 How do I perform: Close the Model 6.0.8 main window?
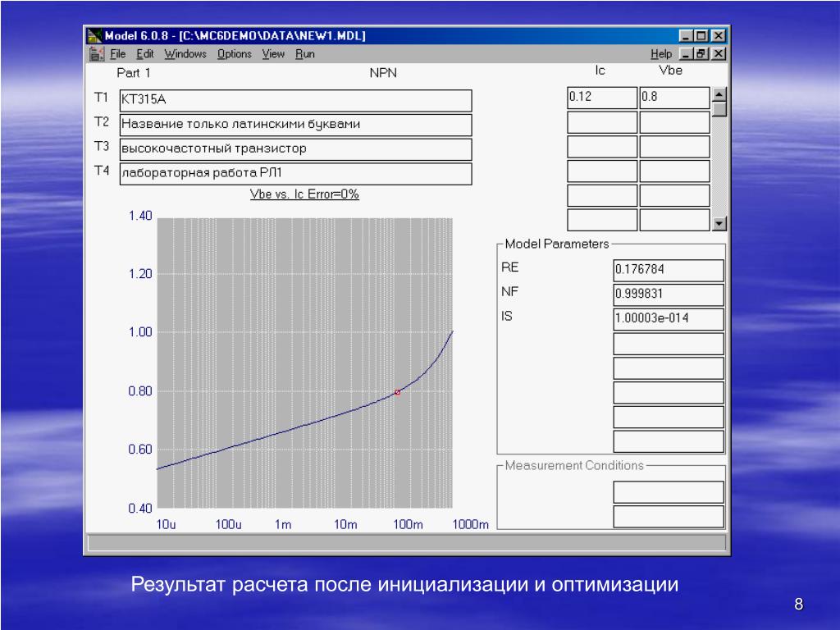coord(719,36)
